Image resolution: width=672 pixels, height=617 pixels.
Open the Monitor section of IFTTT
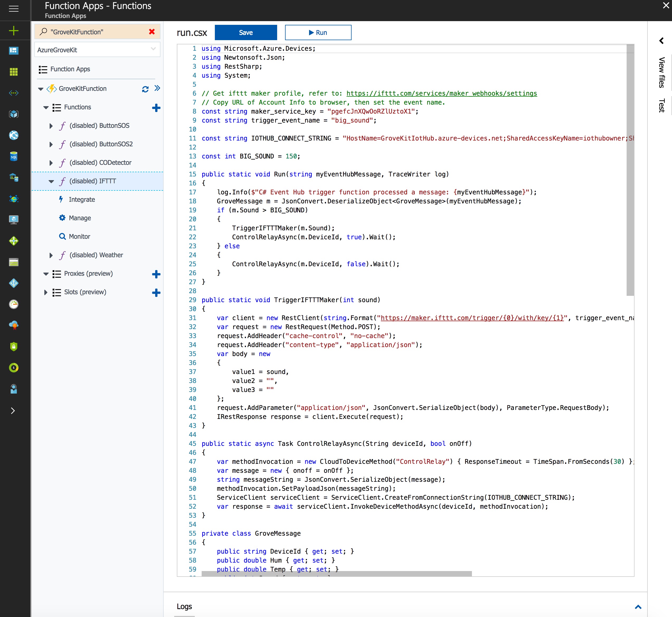pyautogui.click(x=79, y=237)
